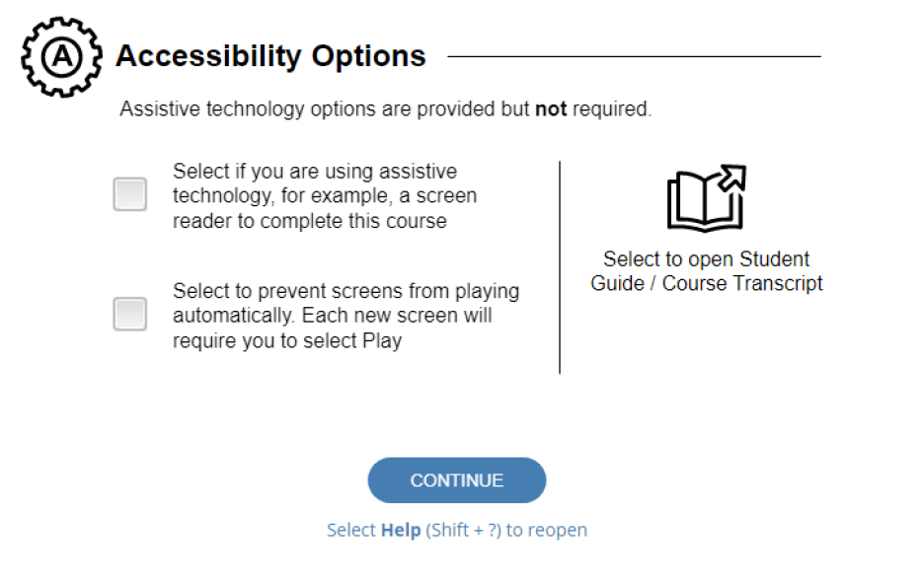Click the 'Assistive technology options are provided' subtitle
The image size is (924, 587).
(x=385, y=109)
